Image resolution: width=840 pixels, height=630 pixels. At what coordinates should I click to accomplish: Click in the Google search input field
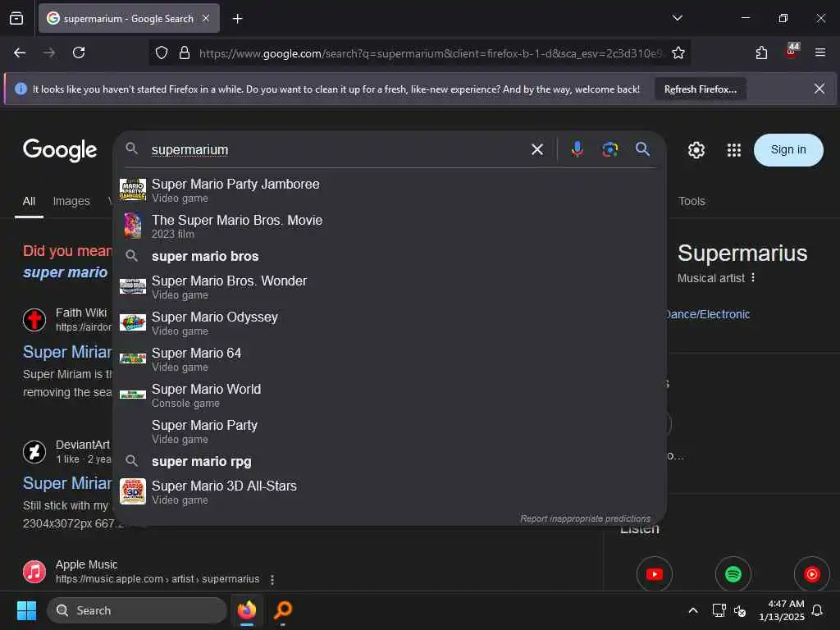pos(337,149)
